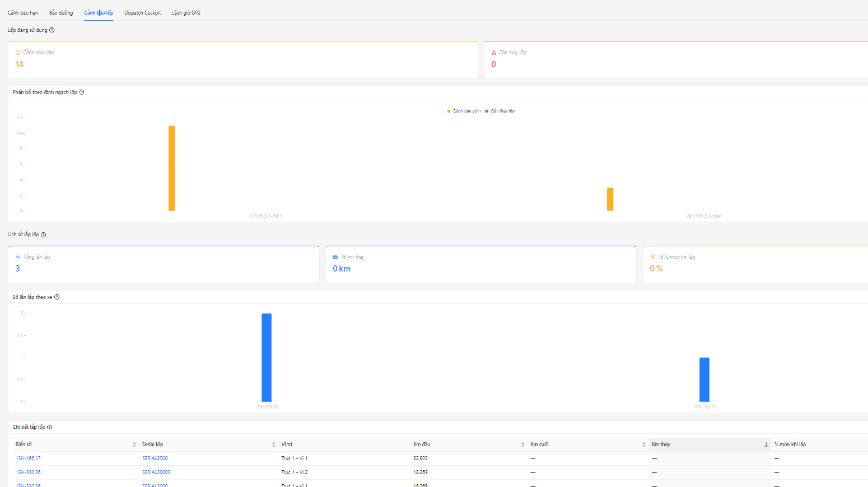
Task: Click the orange bar for 295/75R22.5-Steer
Action: coord(610,199)
